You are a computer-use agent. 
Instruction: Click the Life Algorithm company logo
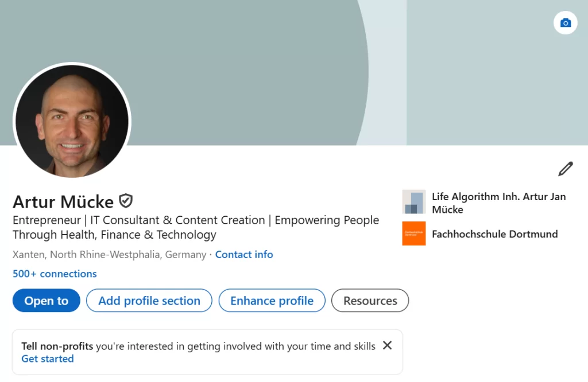click(414, 202)
